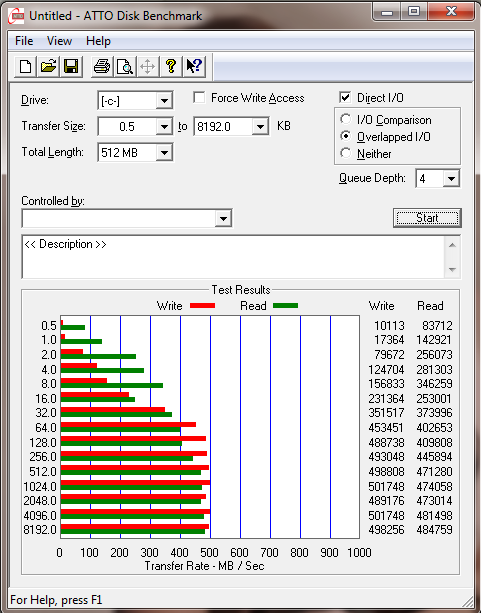
Task: Click the Transfer Rate - MB / Sec label
Action: pyautogui.click(x=204, y=566)
